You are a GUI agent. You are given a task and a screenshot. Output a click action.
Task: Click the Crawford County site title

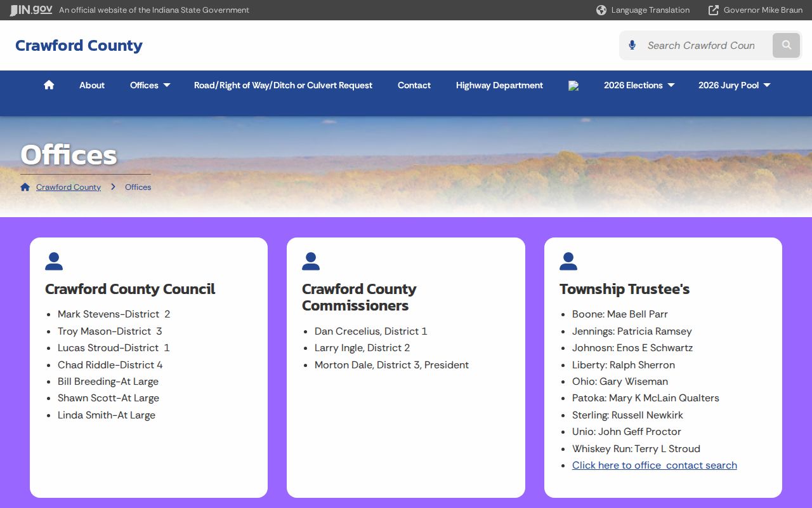pos(79,46)
